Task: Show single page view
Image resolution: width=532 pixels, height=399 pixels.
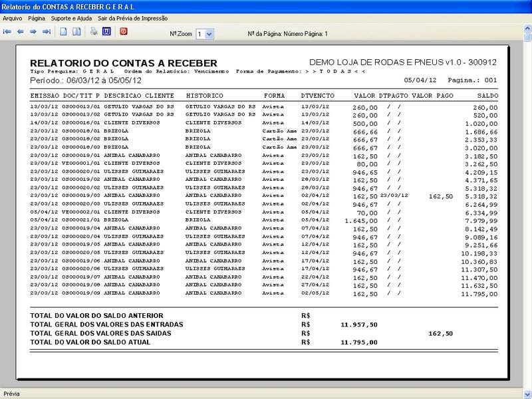Action: 63,31
